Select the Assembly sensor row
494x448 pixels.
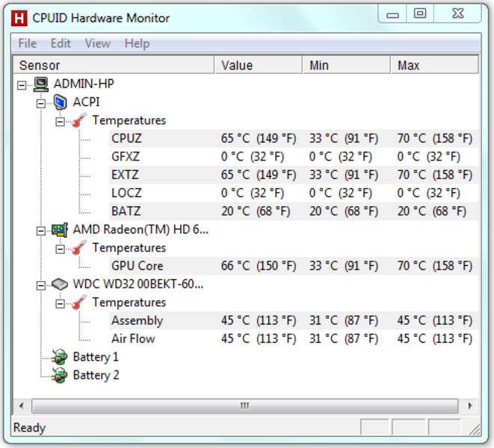(x=294, y=320)
